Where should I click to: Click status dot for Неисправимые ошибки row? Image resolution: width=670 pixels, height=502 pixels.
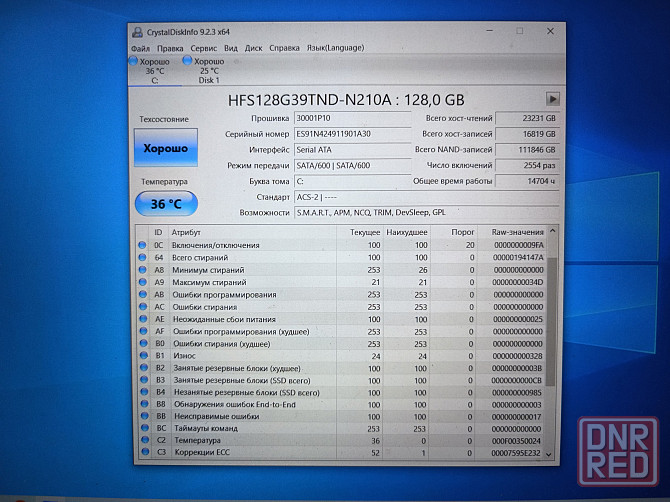point(145,416)
